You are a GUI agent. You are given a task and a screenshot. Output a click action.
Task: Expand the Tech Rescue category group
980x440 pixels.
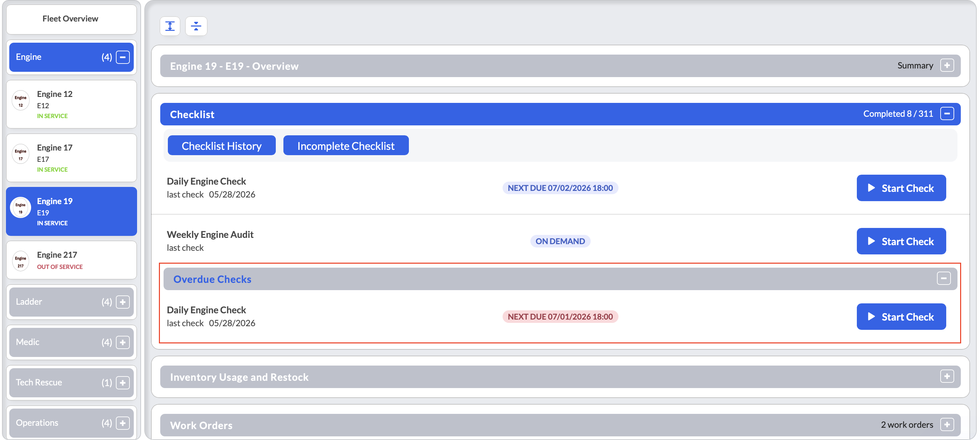coord(122,382)
